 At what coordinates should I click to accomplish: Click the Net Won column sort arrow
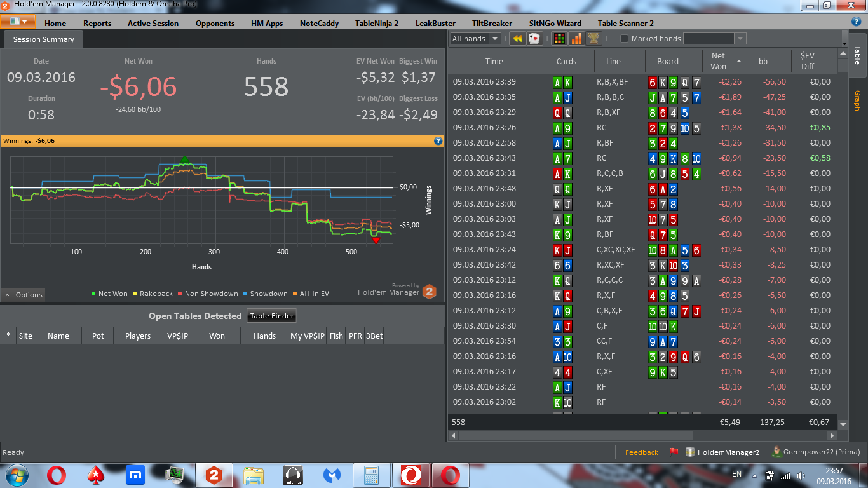(738, 61)
